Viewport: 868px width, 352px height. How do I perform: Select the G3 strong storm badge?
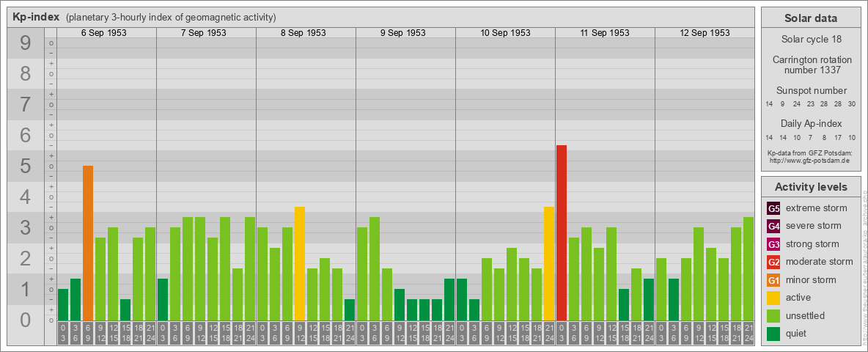click(x=773, y=244)
